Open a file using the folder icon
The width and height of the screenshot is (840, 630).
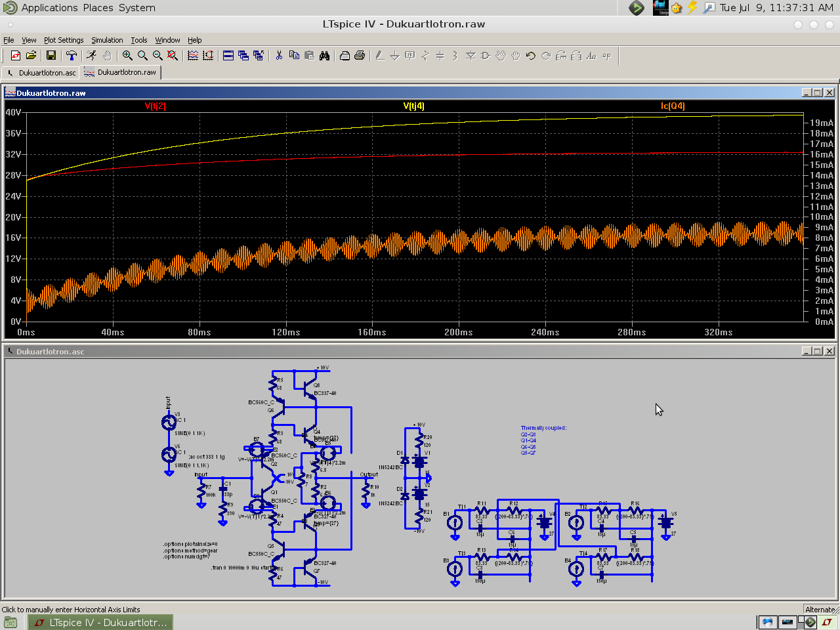tap(31, 56)
